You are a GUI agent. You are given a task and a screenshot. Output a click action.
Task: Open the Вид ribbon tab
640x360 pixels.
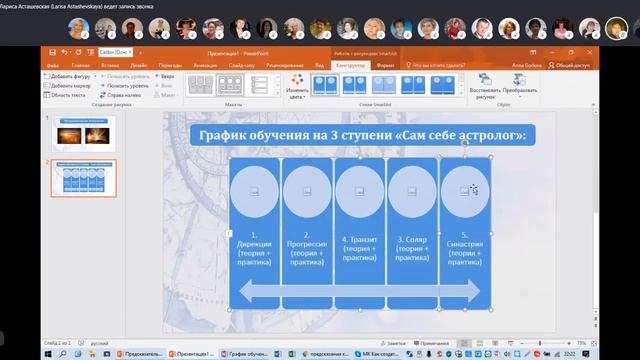[319, 65]
